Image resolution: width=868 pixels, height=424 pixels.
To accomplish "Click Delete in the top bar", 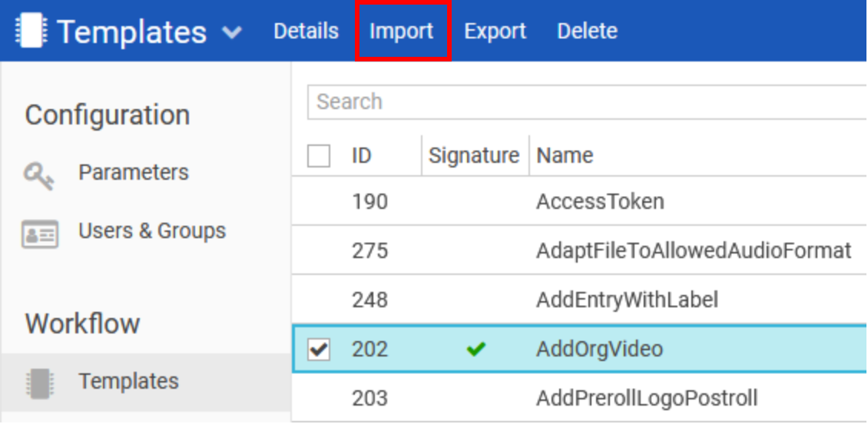I will pyautogui.click(x=587, y=31).
